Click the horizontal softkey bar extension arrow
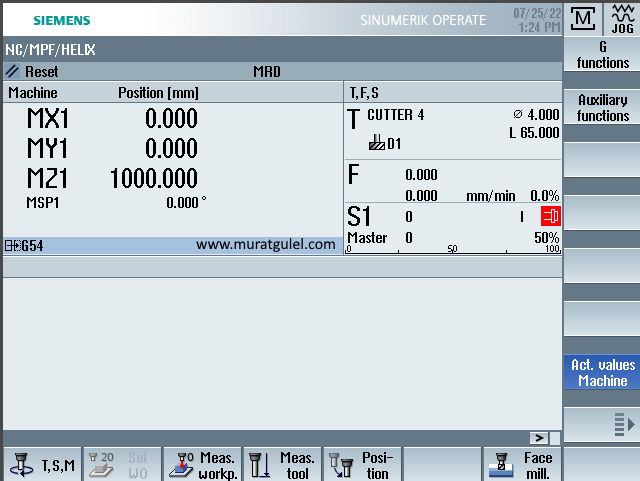The width and height of the screenshot is (640, 481). pos(539,438)
